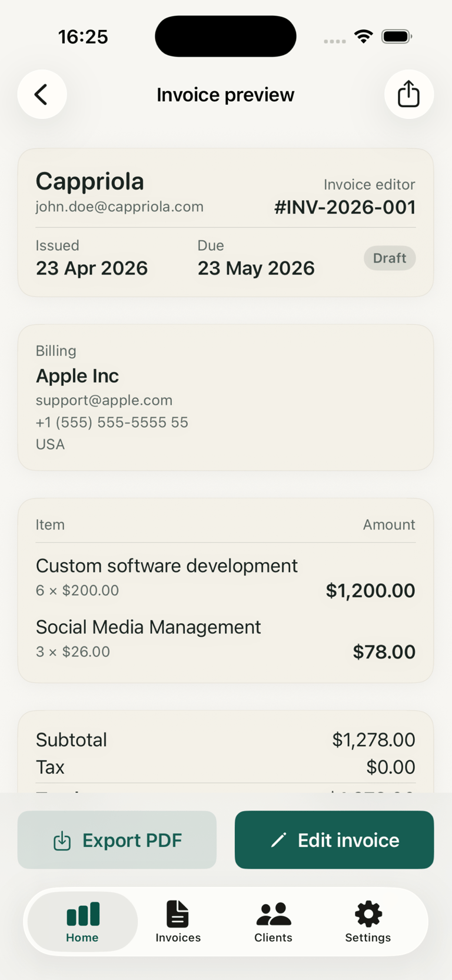Tap the support@apple.com email

[104, 400]
